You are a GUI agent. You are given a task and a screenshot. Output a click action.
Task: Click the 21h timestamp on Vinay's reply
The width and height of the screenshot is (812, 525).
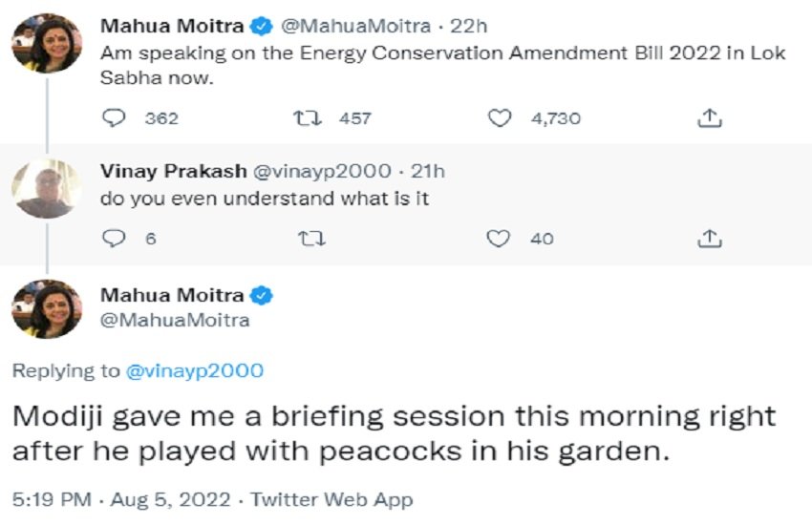(427, 172)
